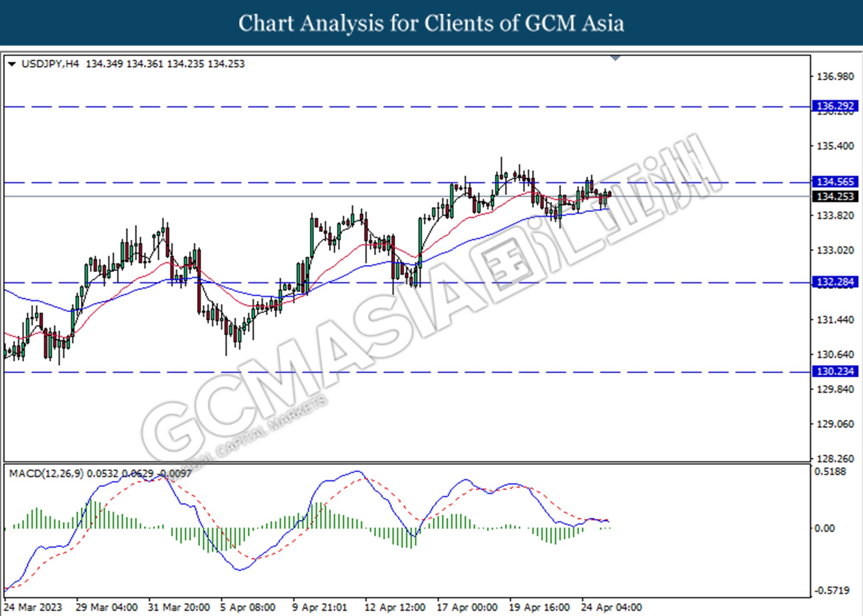Click the 19 Apr 16:00 time label
Screen dimensions: 863x616
(x=539, y=607)
